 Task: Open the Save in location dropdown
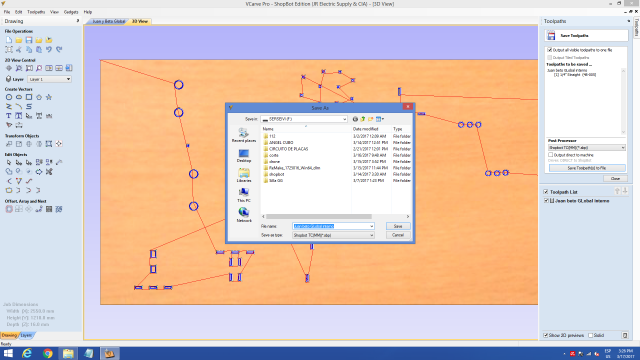pyautogui.click(x=304, y=119)
